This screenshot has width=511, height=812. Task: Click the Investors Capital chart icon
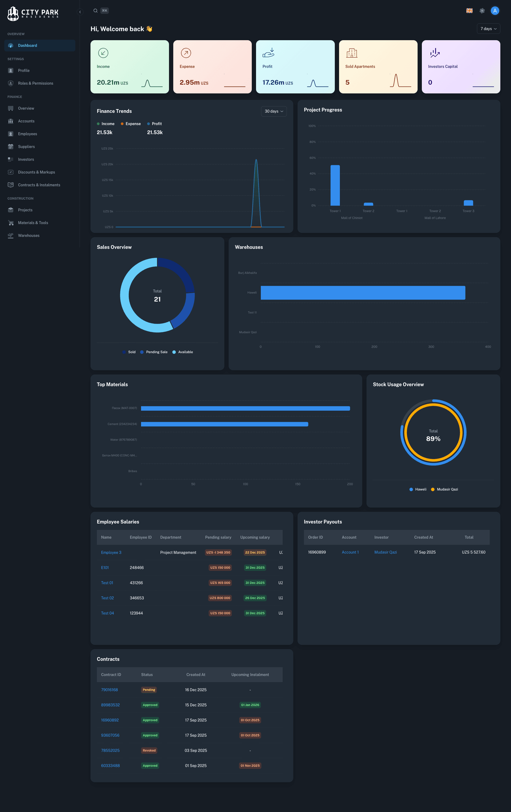435,53
